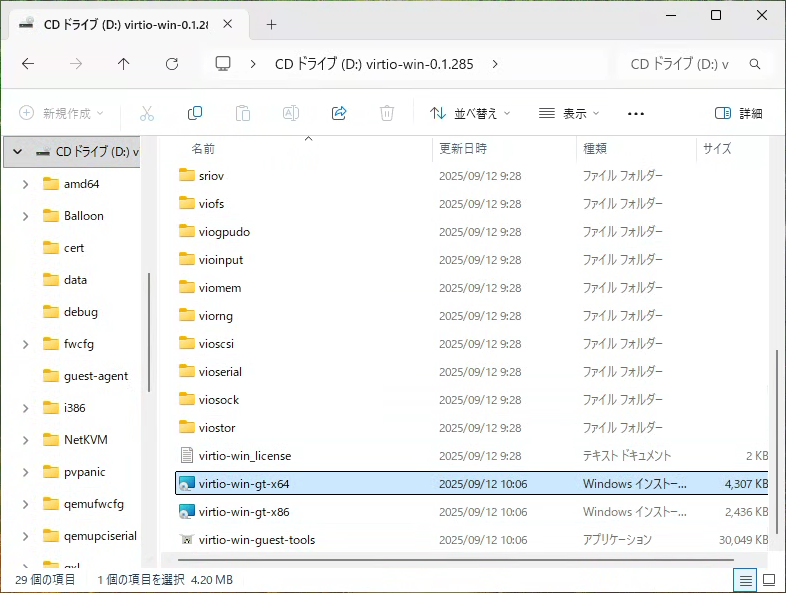Image resolution: width=786 pixels, height=593 pixels.
Task: Refresh the current folder view
Action: (x=172, y=64)
